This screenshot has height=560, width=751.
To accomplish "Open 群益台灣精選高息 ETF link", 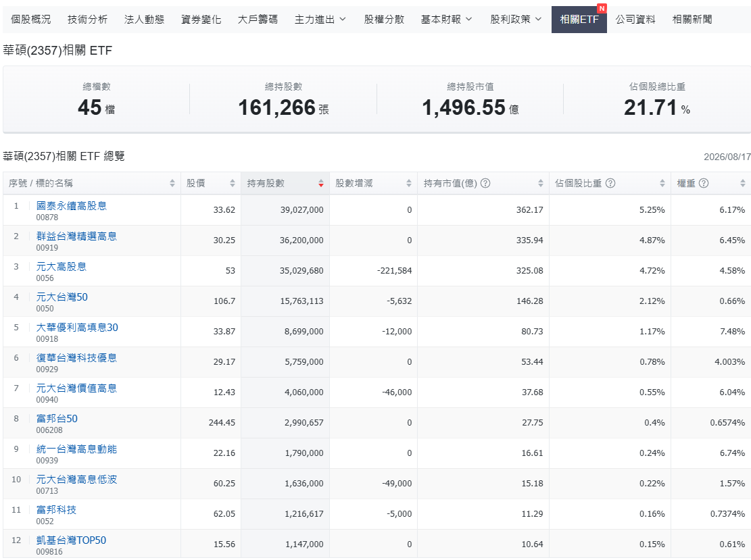I will click(76, 236).
